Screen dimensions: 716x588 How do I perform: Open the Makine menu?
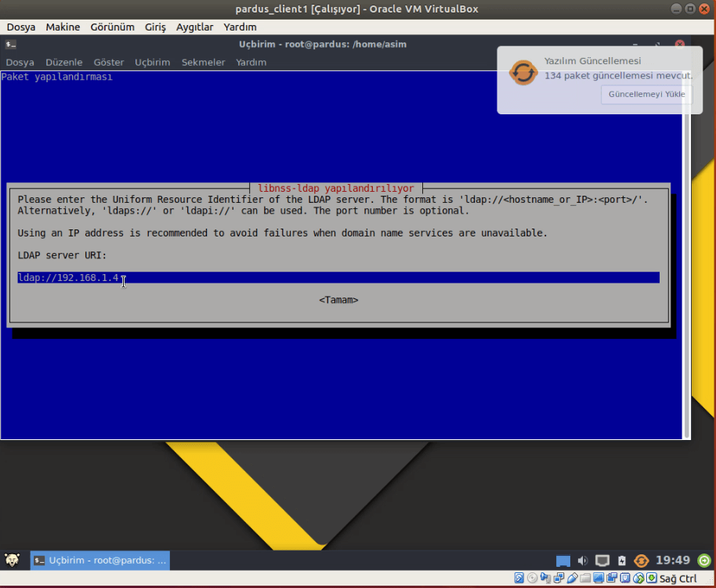(63, 27)
